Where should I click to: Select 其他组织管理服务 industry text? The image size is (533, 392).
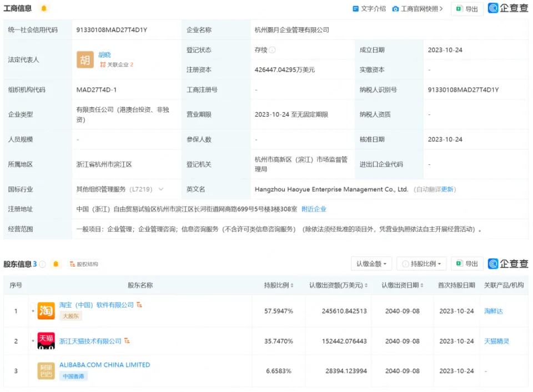101,189
